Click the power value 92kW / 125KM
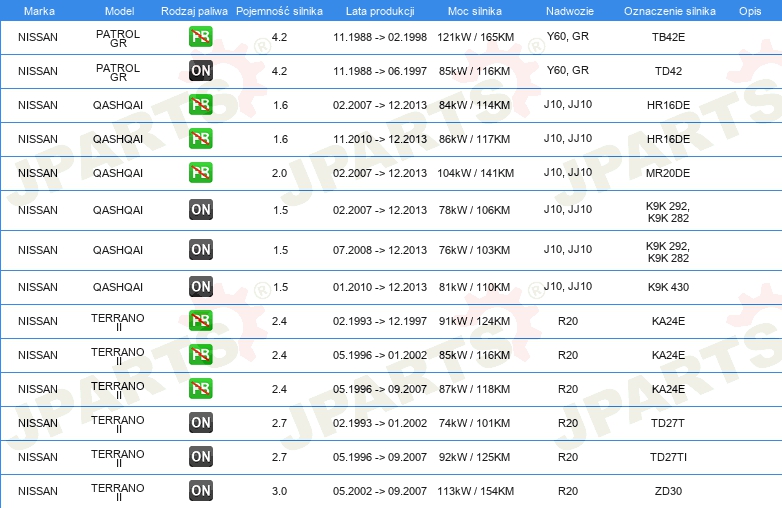 click(474, 457)
